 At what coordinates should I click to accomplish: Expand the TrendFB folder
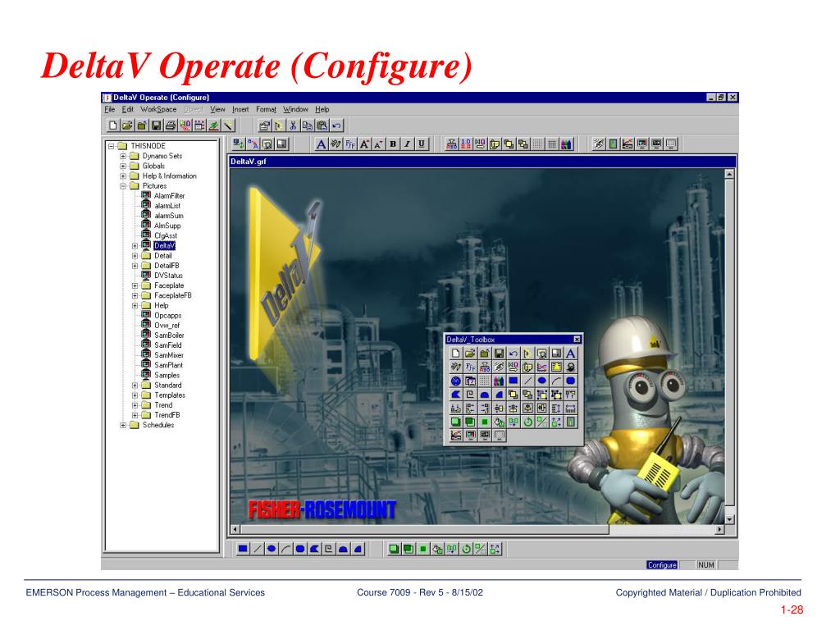tap(135, 415)
